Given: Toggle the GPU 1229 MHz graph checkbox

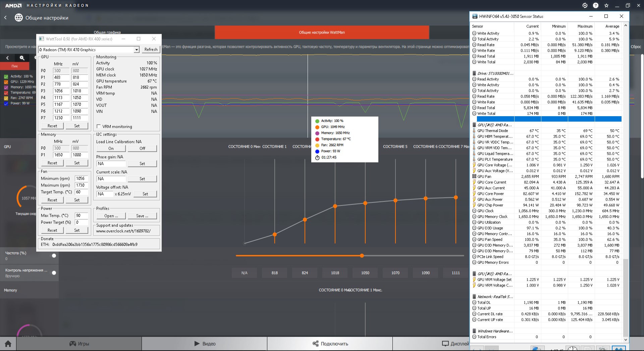Looking at the screenshot, I should coord(6,82).
